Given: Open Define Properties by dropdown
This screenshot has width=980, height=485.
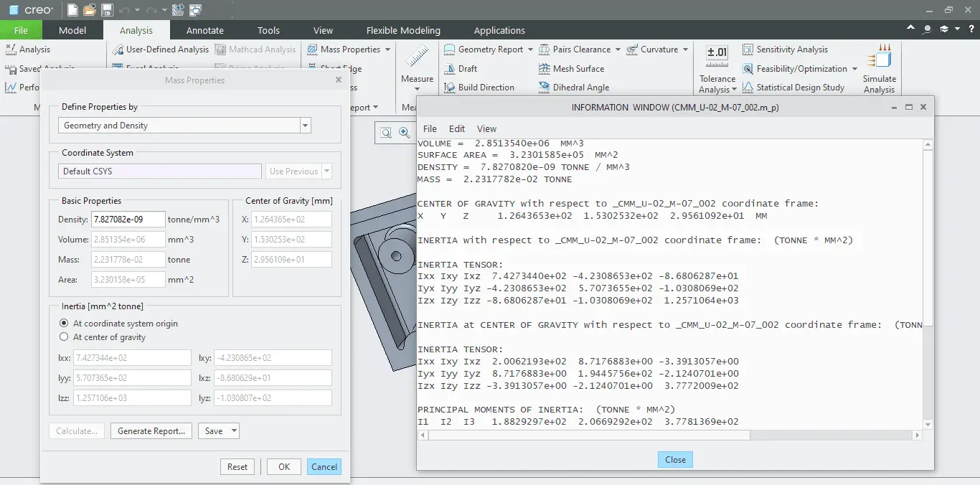Looking at the screenshot, I should pyautogui.click(x=306, y=126).
